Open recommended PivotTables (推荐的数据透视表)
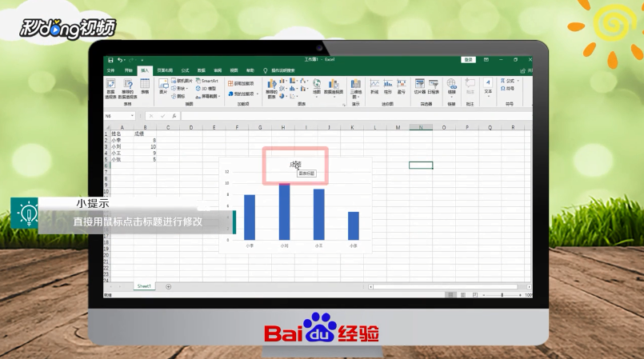The width and height of the screenshot is (644, 359). click(128, 89)
